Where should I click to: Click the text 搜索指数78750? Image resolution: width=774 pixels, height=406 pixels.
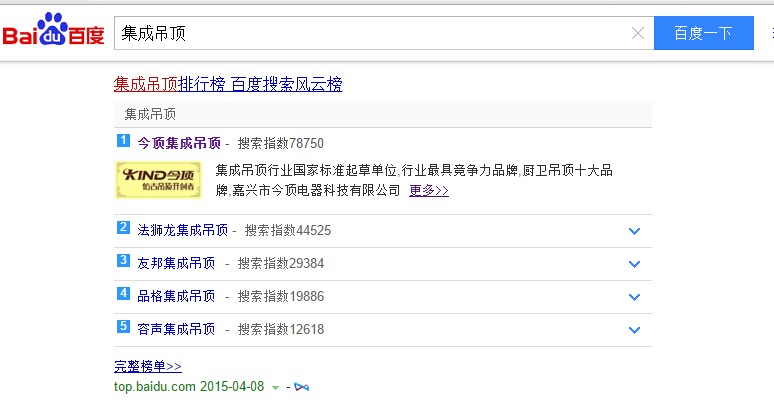point(280,143)
